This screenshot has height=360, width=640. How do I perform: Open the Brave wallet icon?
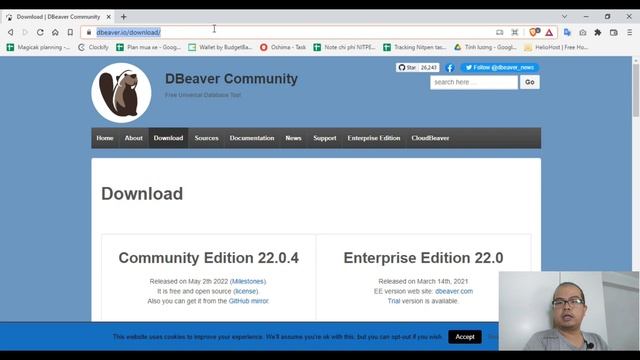[613, 32]
